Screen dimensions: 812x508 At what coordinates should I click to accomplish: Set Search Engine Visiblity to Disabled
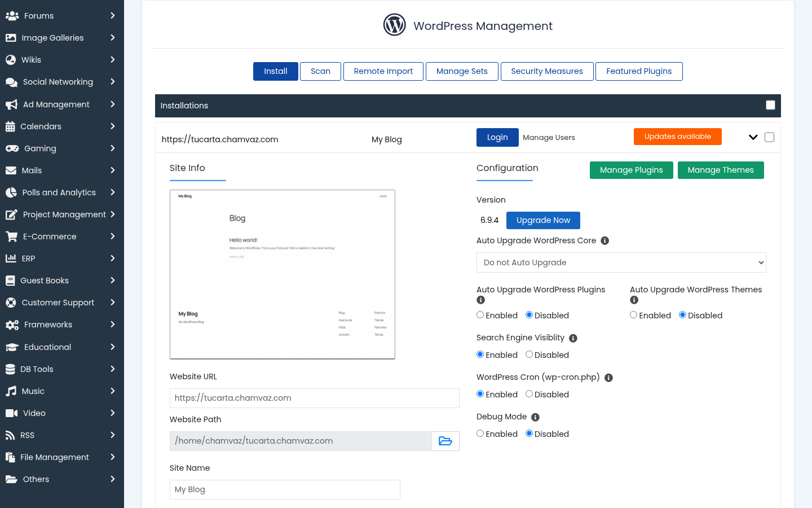pos(529,354)
